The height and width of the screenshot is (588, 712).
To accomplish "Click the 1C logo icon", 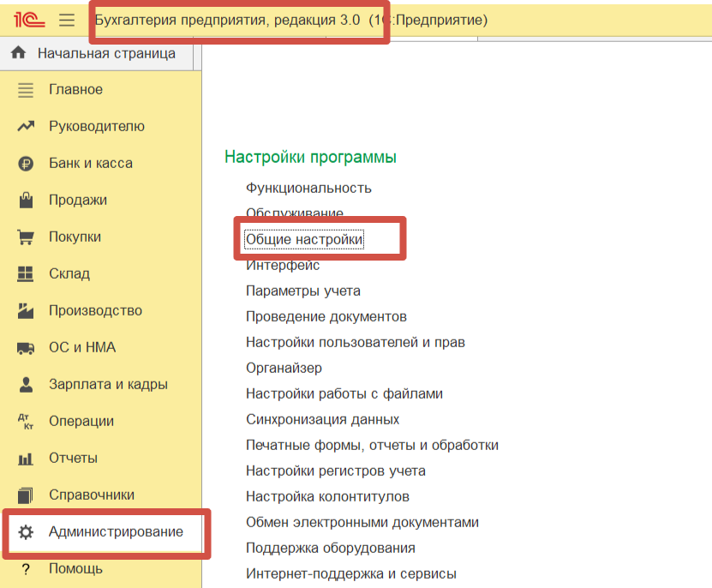I will pyautogui.click(x=29, y=20).
